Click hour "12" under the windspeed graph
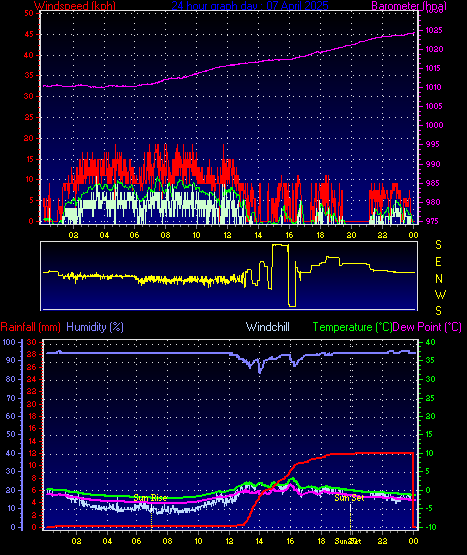The width and height of the screenshot is (467, 555). pyautogui.click(x=227, y=235)
